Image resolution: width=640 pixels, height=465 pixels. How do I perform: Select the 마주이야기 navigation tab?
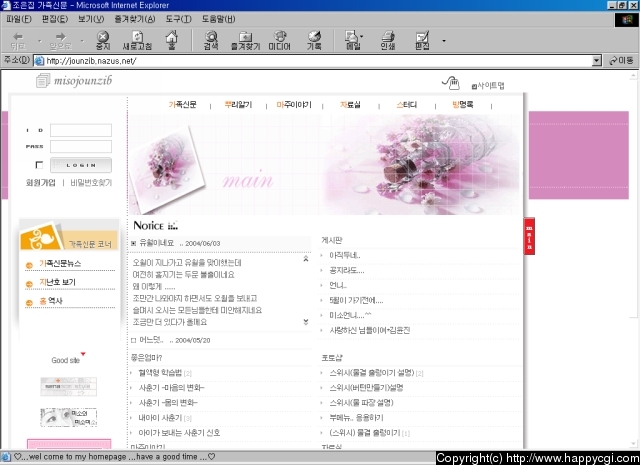point(294,105)
